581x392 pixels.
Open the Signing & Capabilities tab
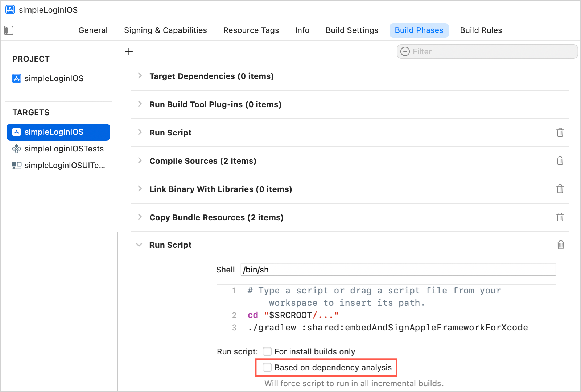165,30
